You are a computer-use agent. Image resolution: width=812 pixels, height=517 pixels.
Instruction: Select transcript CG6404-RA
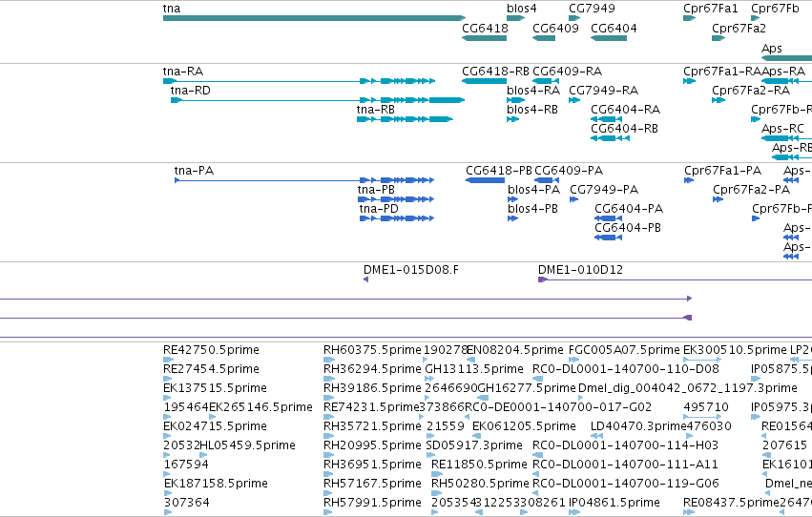[x=607, y=119]
